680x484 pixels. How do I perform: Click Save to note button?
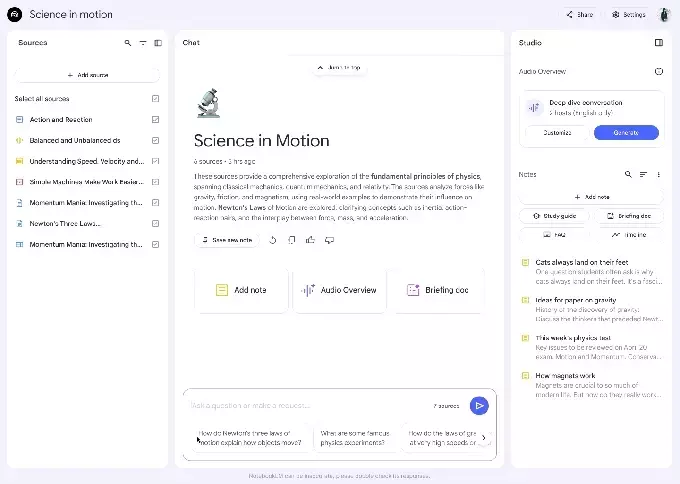pos(227,240)
